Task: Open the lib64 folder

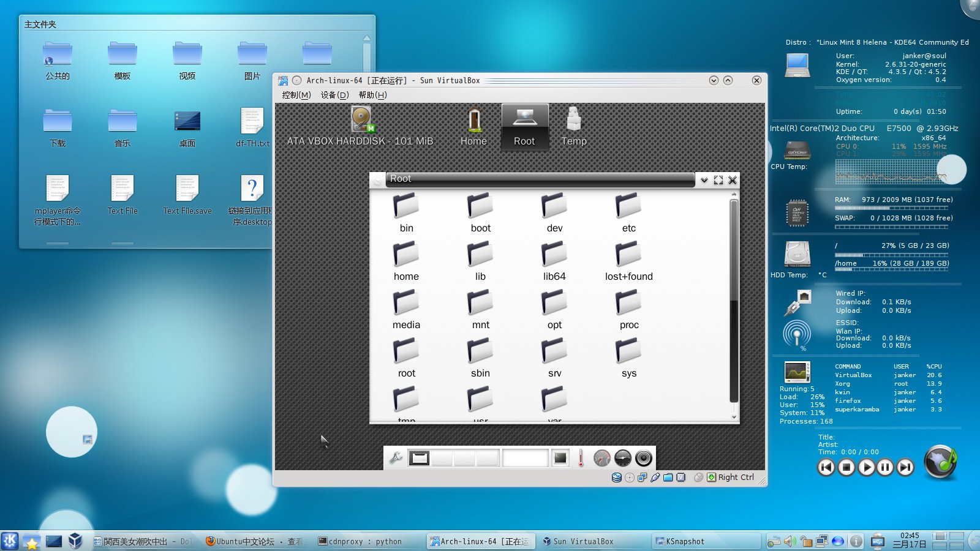Action: 554,261
